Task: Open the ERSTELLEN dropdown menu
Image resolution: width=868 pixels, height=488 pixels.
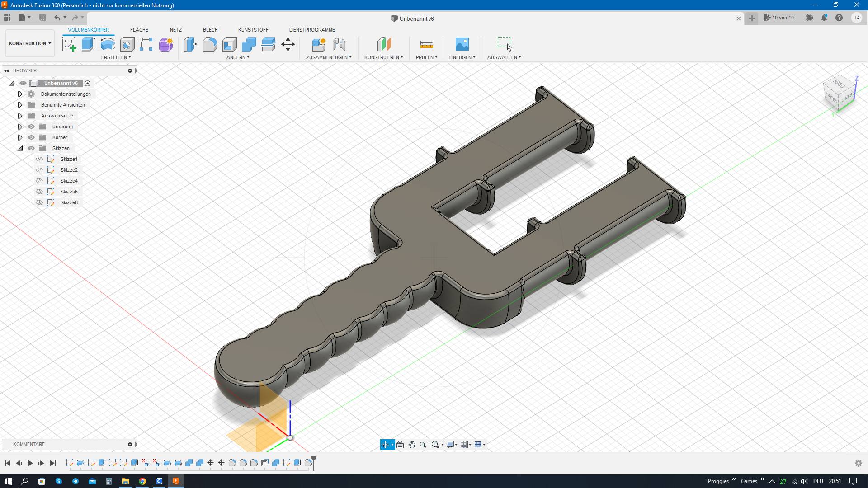Action: (x=116, y=57)
